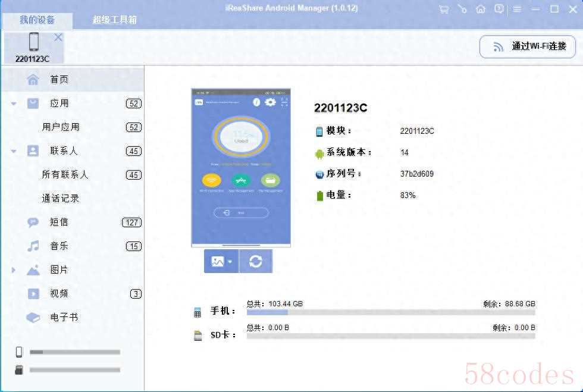
Task: Click the phone icon beside 模块
Action: point(319,131)
